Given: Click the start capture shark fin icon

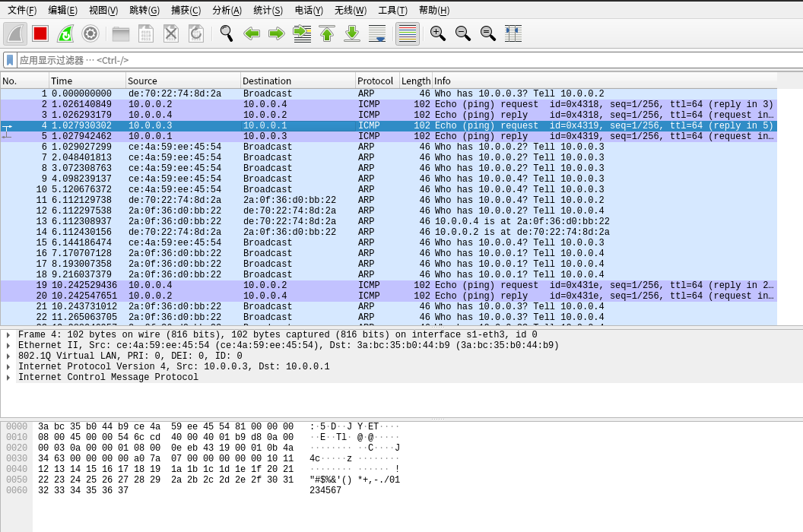Looking at the screenshot, I should point(15,33).
